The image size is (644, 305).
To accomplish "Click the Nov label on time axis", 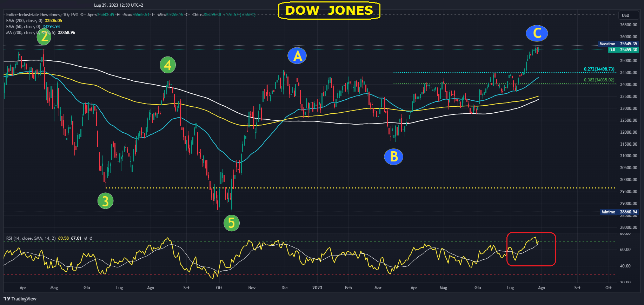I will (252, 288).
